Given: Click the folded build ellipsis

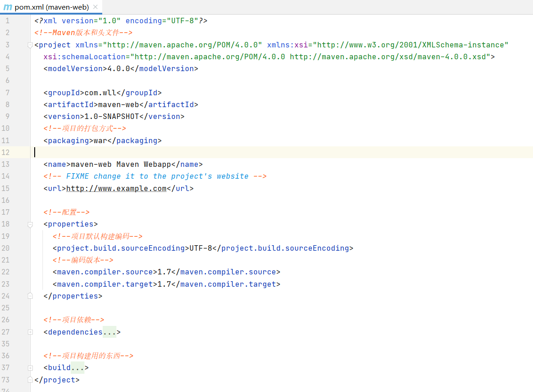Looking at the screenshot, I should [x=78, y=367].
